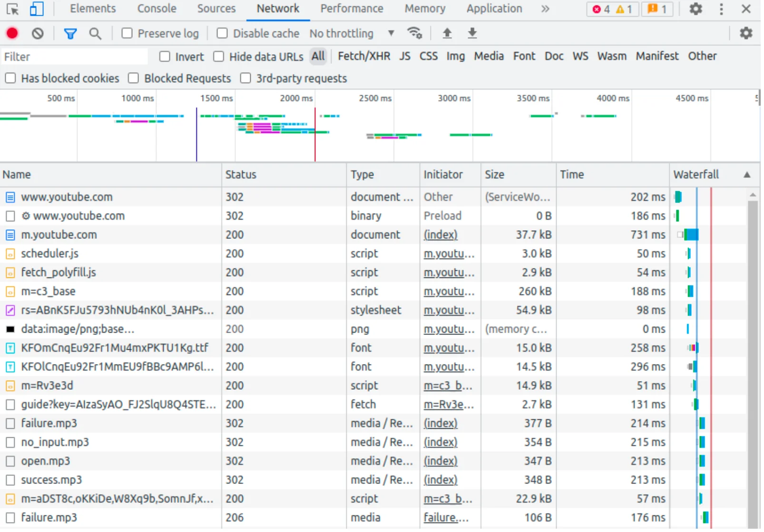Screen dimensions: 764x532
Task: Check Has blocked cookies
Action: (x=10, y=78)
